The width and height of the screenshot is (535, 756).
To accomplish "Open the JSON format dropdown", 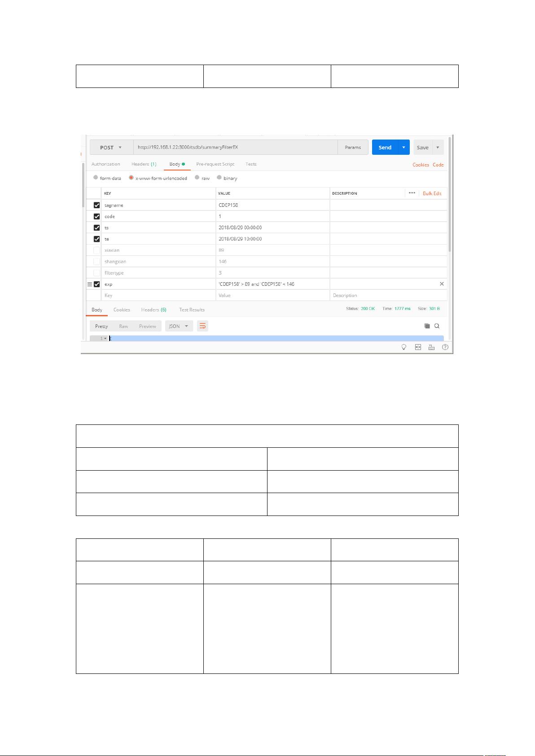I will pos(179,326).
